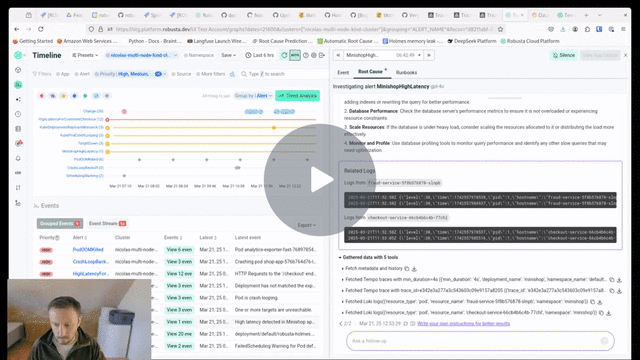Open the MinishopHigh alert occurrence dropdown
The height and width of the screenshot is (360, 640).
[x=383, y=55]
